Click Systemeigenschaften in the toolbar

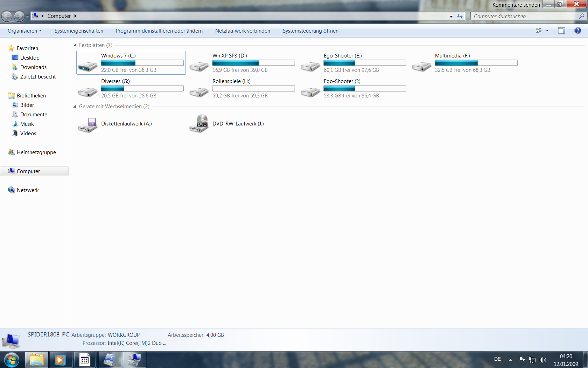(79, 31)
